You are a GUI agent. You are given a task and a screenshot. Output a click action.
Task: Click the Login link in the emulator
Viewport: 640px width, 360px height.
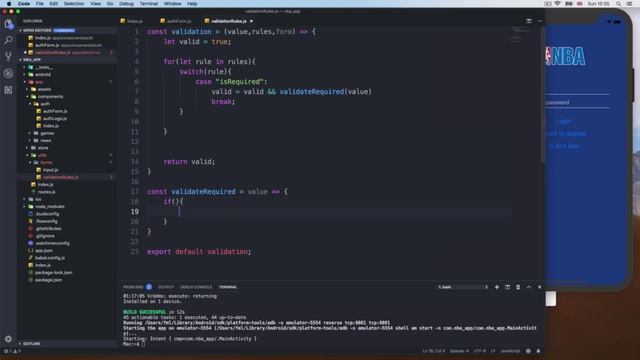coord(564,121)
